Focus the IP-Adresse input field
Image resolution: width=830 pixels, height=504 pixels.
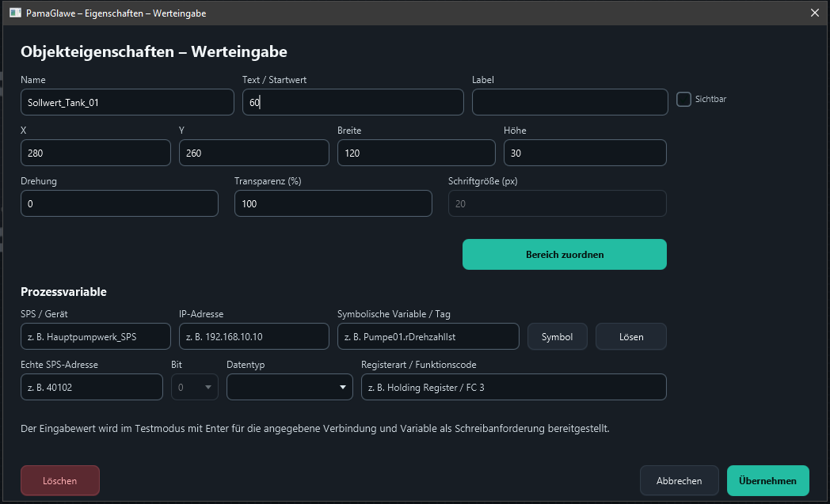point(254,336)
